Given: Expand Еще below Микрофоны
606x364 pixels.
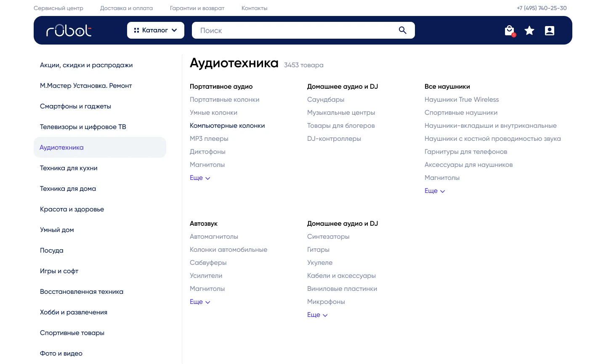Looking at the screenshot, I should tap(317, 315).
